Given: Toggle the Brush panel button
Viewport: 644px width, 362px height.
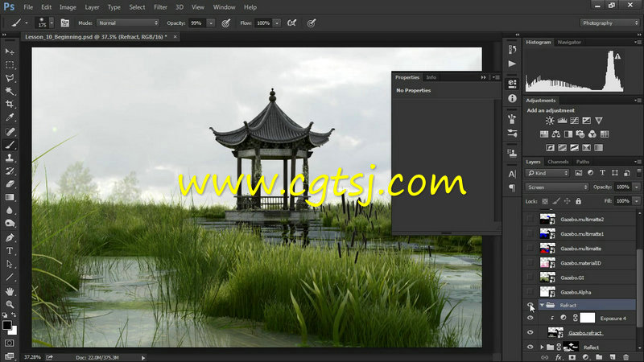Looking at the screenshot, I should pyautogui.click(x=65, y=23).
